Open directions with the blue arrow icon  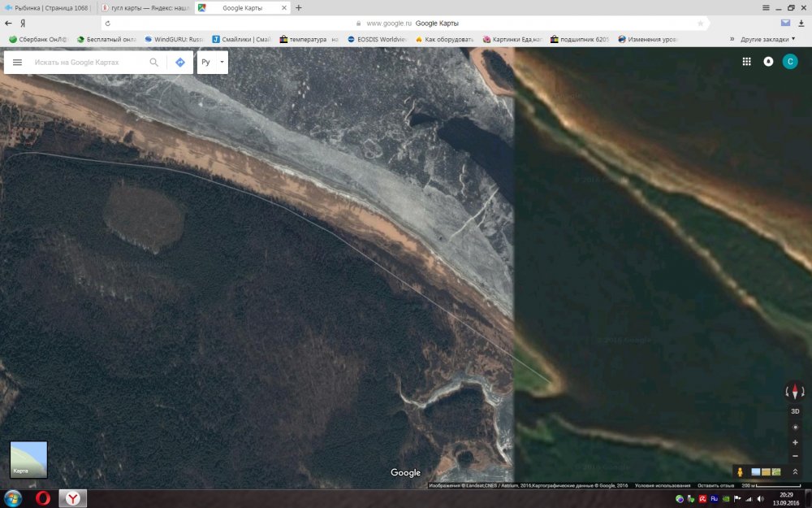point(180,63)
